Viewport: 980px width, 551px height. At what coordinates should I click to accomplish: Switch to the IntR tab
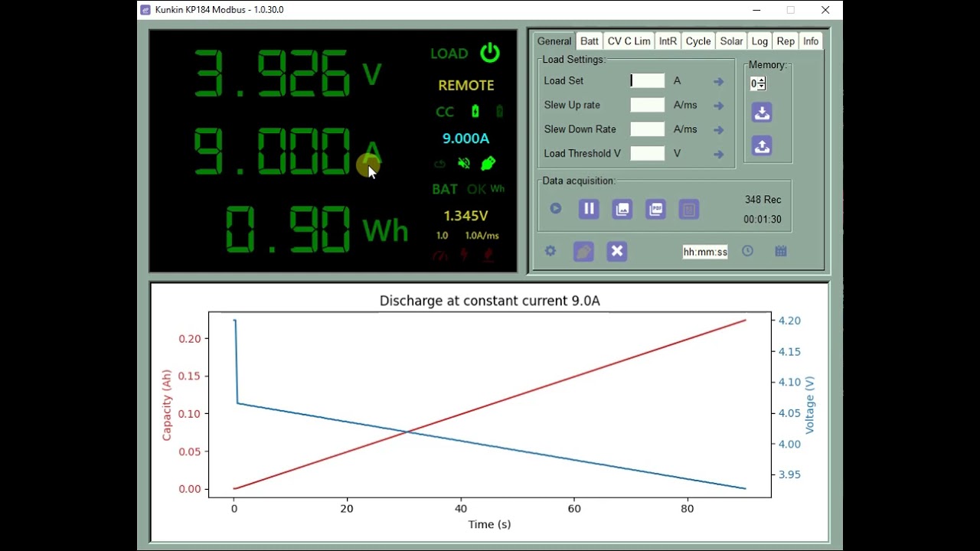(668, 41)
